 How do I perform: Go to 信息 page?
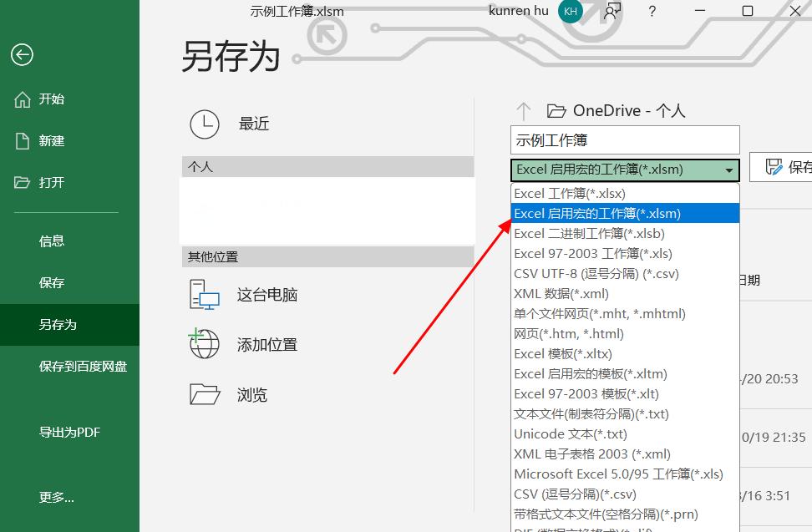[x=69, y=241]
